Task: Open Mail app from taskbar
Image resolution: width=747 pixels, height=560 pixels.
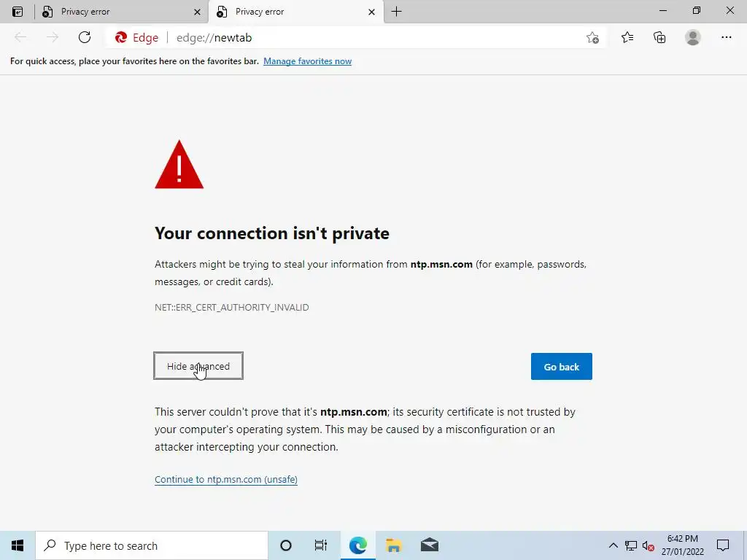Action: (429, 545)
